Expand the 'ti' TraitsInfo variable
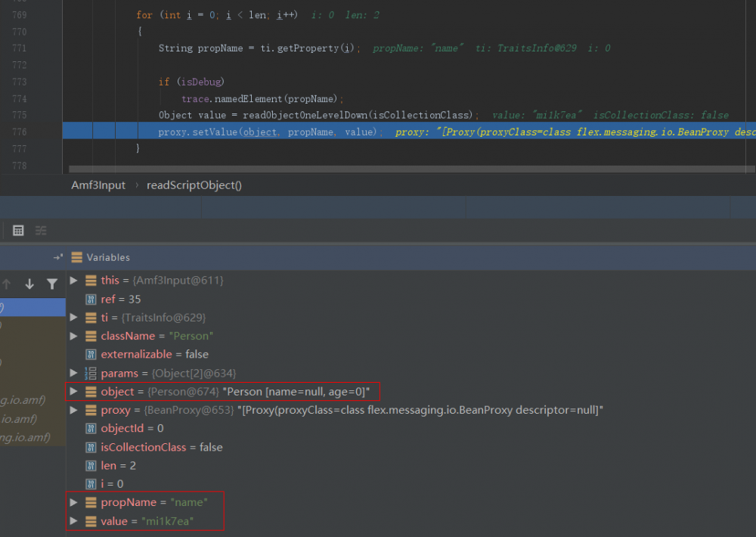The height and width of the screenshot is (537, 756). coord(74,318)
